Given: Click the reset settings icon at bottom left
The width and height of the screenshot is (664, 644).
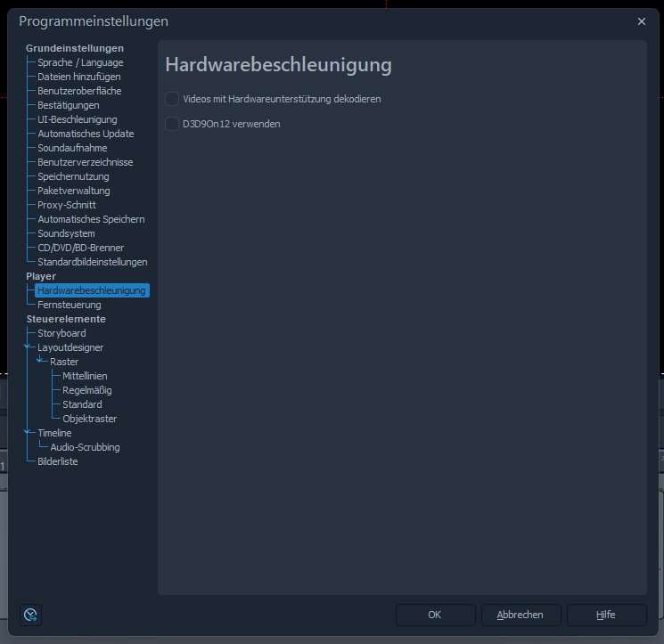Looking at the screenshot, I should [x=31, y=615].
